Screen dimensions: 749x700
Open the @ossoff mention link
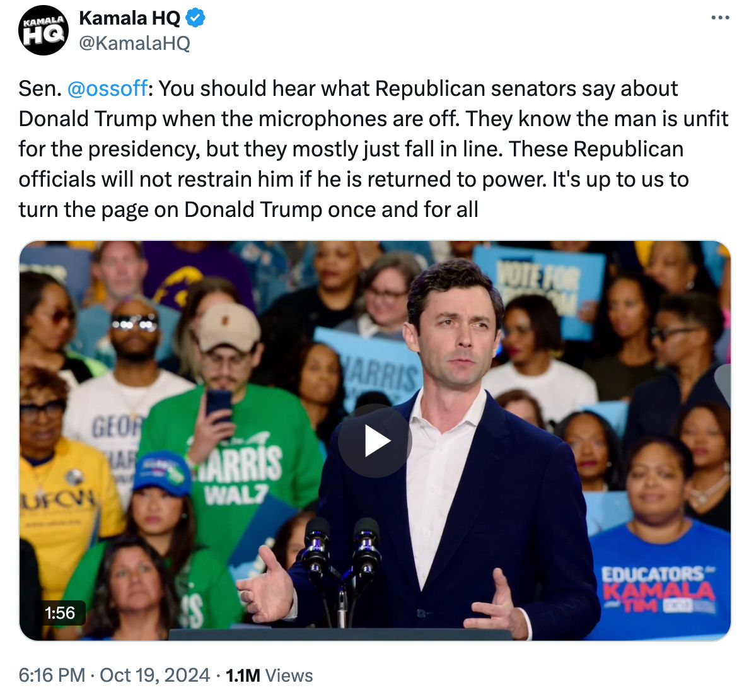pyautogui.click(x=107, y=88)
